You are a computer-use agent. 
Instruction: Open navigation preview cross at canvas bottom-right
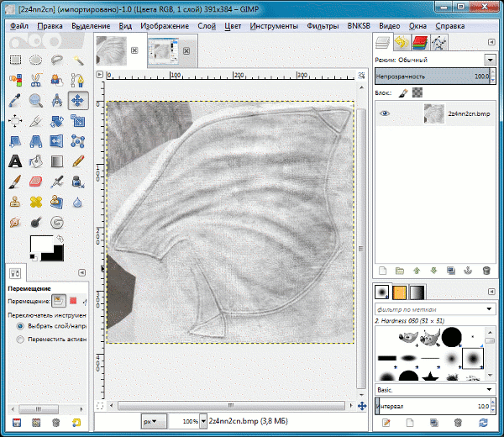(x=362, y=406)
